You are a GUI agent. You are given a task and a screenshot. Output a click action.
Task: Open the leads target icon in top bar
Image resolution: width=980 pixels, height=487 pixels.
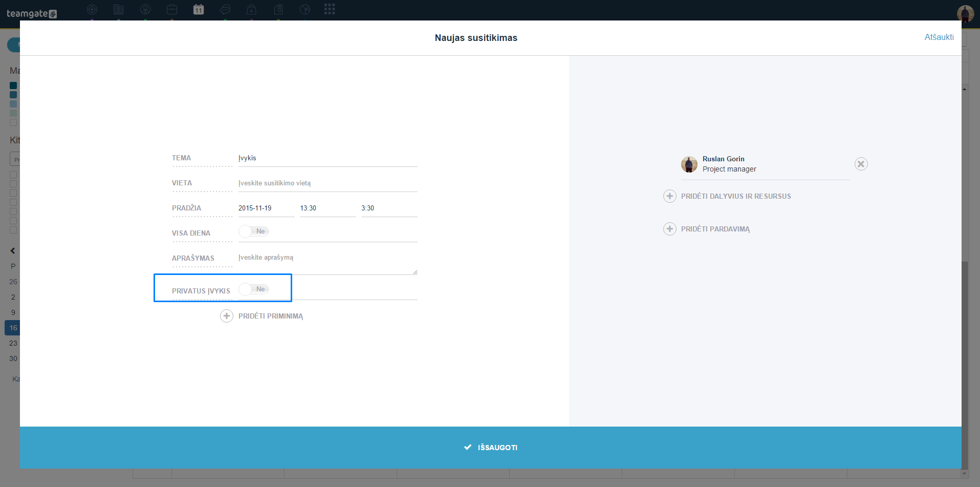coord(92,9)
